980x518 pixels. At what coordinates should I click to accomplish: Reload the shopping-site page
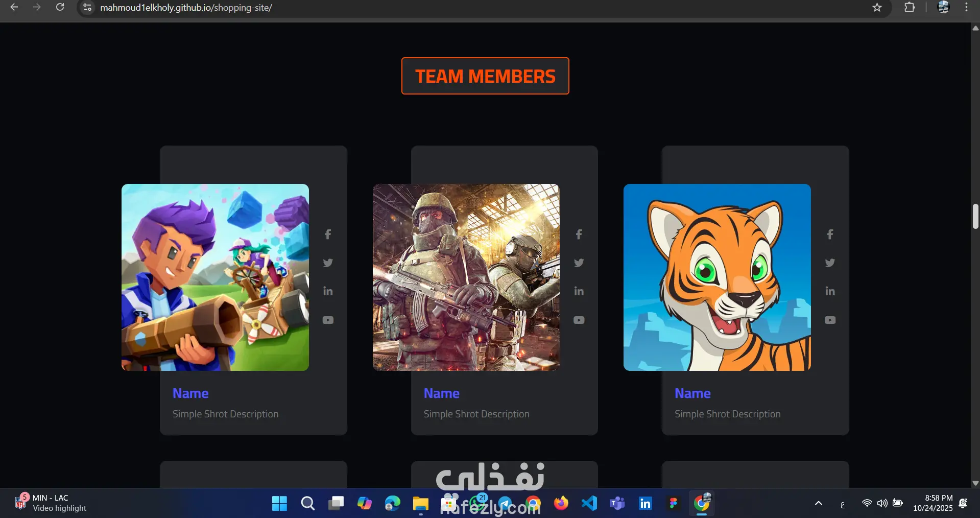click(x=60, y=7)
